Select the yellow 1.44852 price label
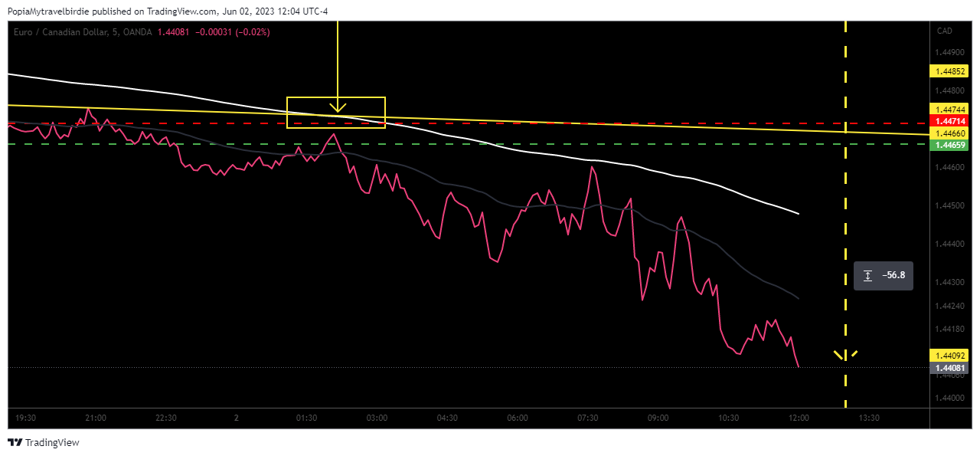 point(949,71)
